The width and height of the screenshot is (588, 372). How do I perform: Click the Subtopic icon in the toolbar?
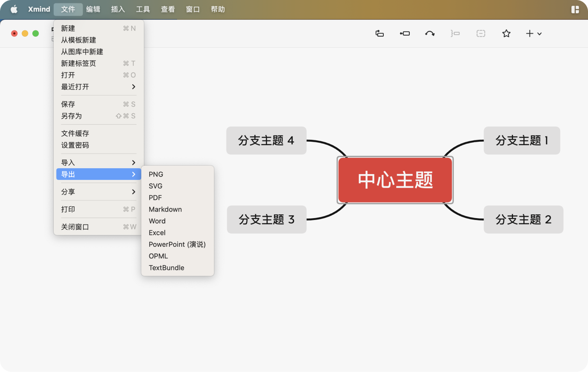pos(405,33)
